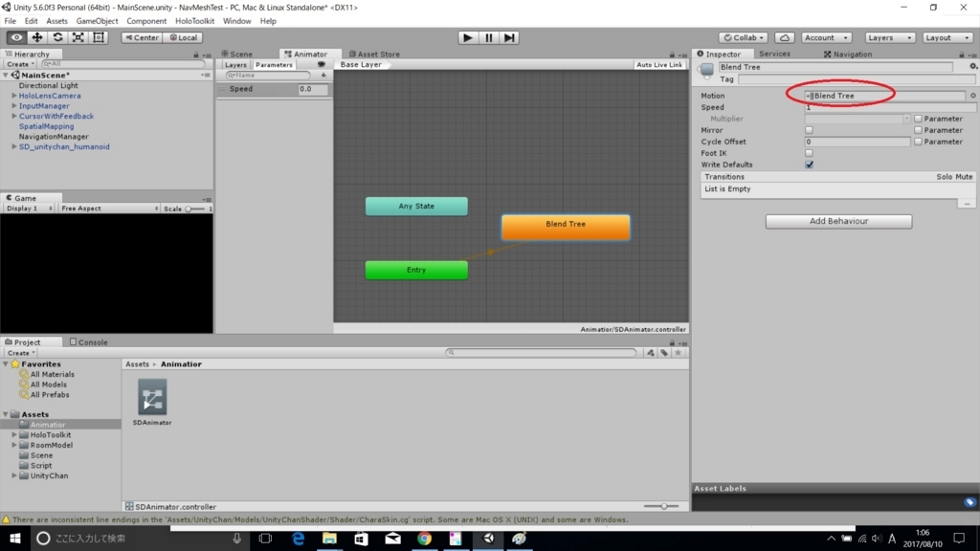The width and height of the screenshot is (980, 551).
Task: Select the Rect transform tool
Action: (x=99, y=37)
